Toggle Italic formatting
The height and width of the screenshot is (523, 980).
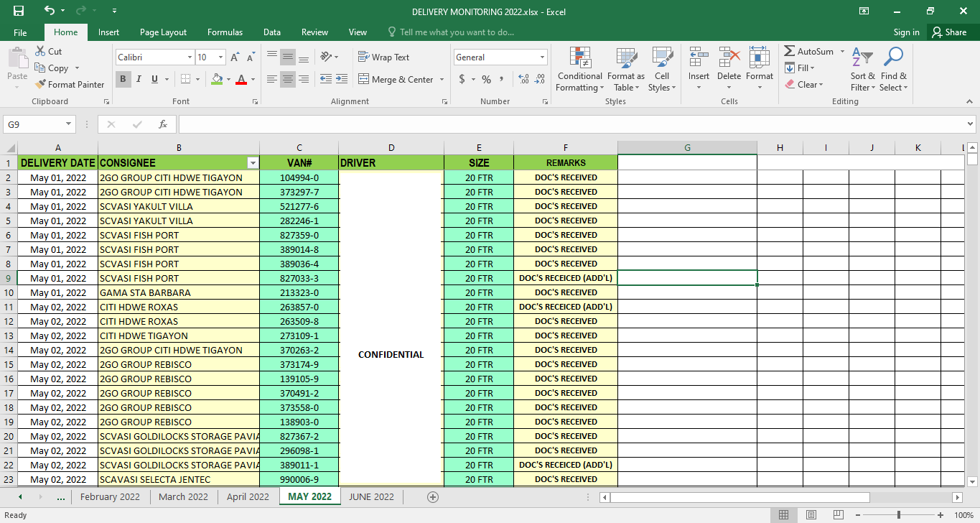139,79
